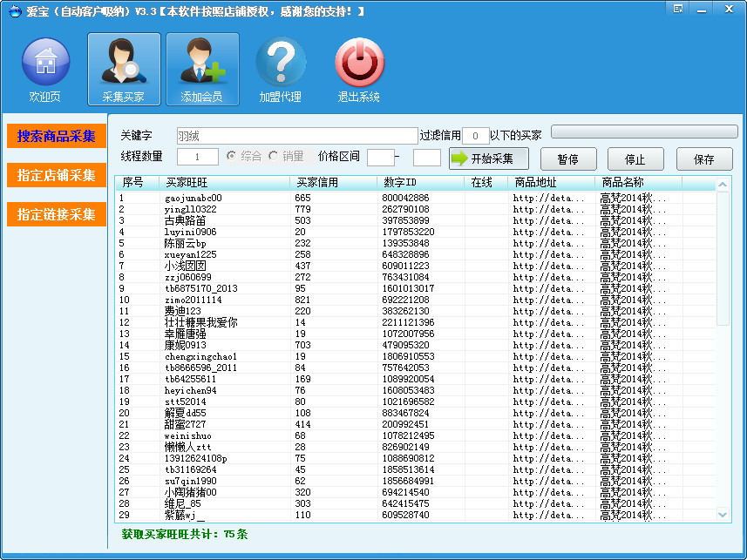Click digital ID 2211121396
Viewport: 747px width, 560px height.
pyautogui.click(x=408, y=322)
